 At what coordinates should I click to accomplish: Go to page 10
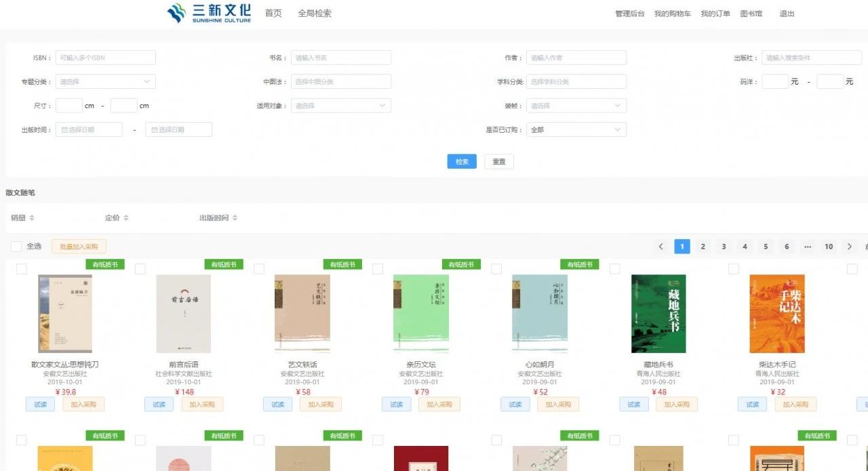point(829,247)
